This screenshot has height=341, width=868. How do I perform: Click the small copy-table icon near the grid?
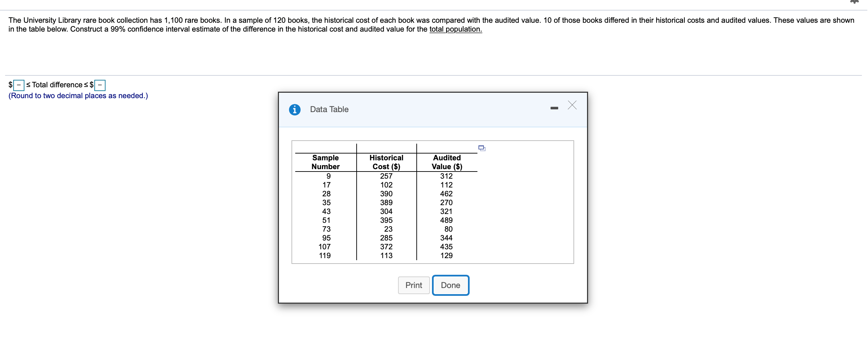[482, 148]
